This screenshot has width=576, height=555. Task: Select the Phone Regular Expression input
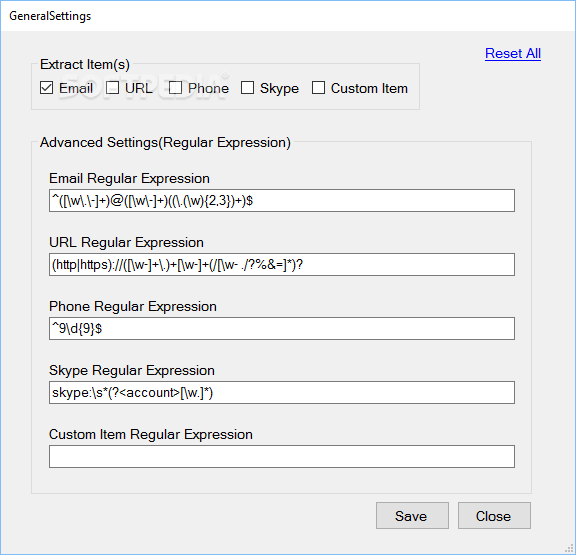pos(282,328)
